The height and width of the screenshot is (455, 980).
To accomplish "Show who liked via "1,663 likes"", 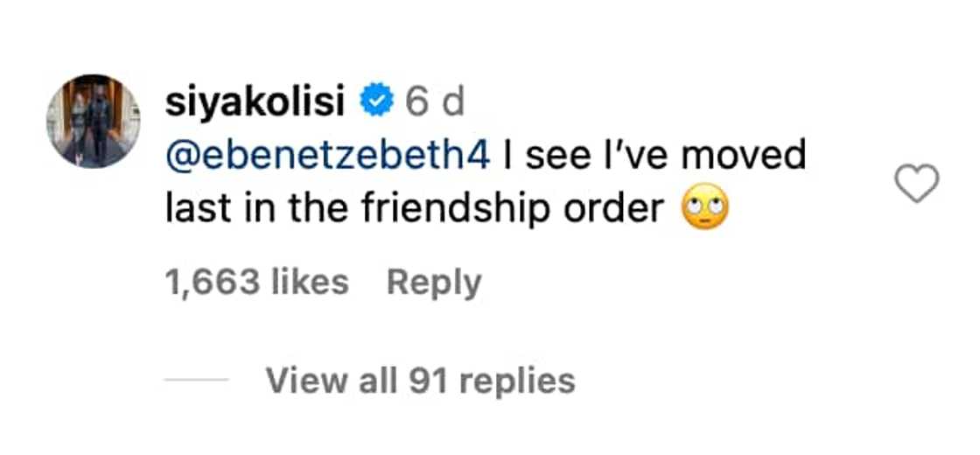I will click(256, 283).
